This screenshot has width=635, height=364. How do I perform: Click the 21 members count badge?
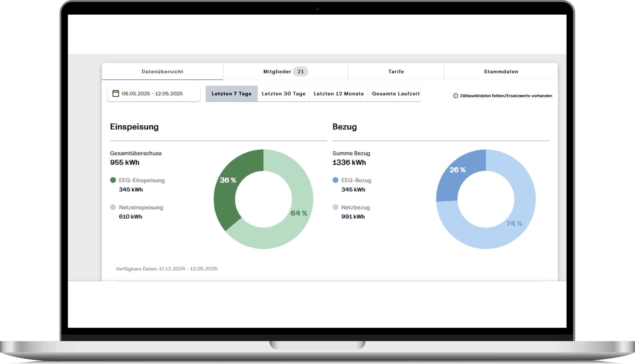coord(300,72)
